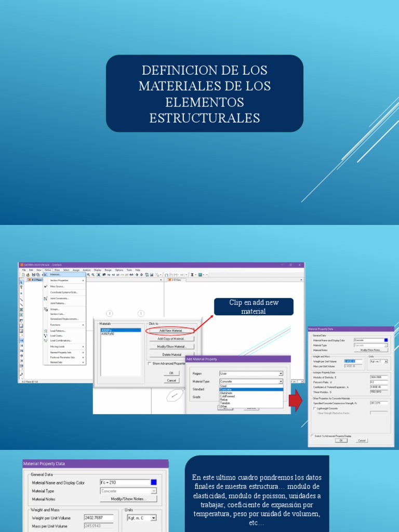399x532 pixels.
Task: Click Weight per Unit Volume field 2402.7697
Action: tap(99, 518)
